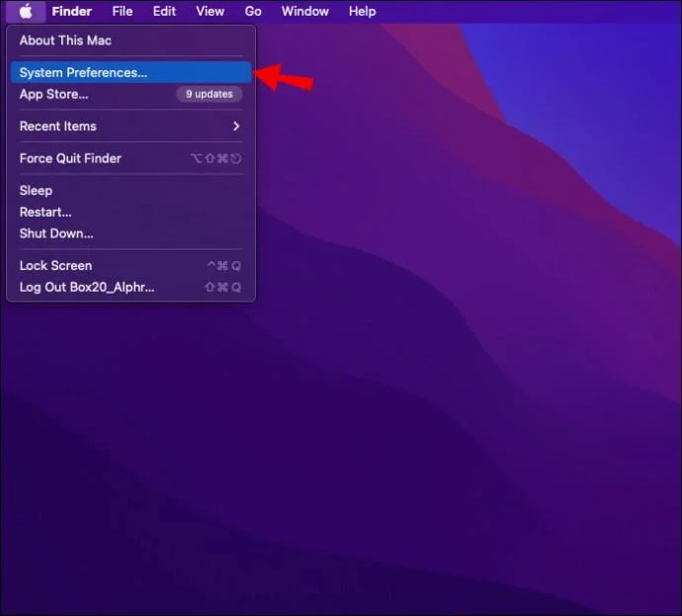The width and height of the screenshot is (682, 616).
Task: Choose Shut Down… option
Action: (x=130, y=233)
